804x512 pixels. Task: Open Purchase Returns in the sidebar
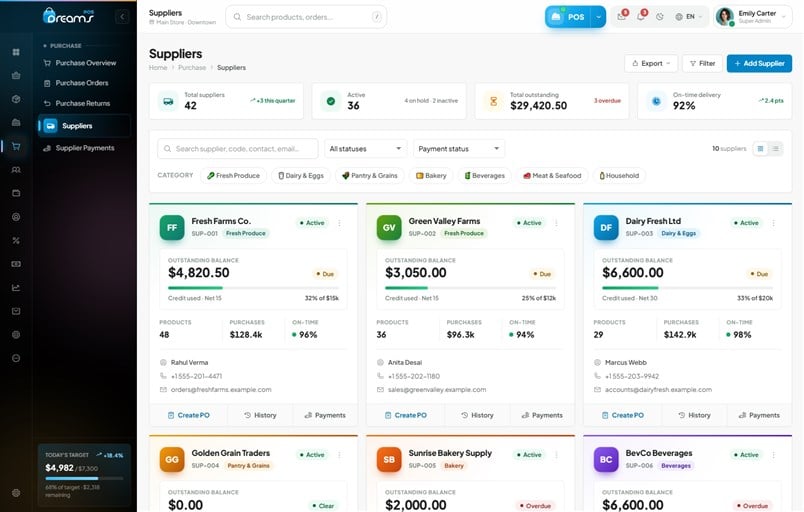[85, 103]
